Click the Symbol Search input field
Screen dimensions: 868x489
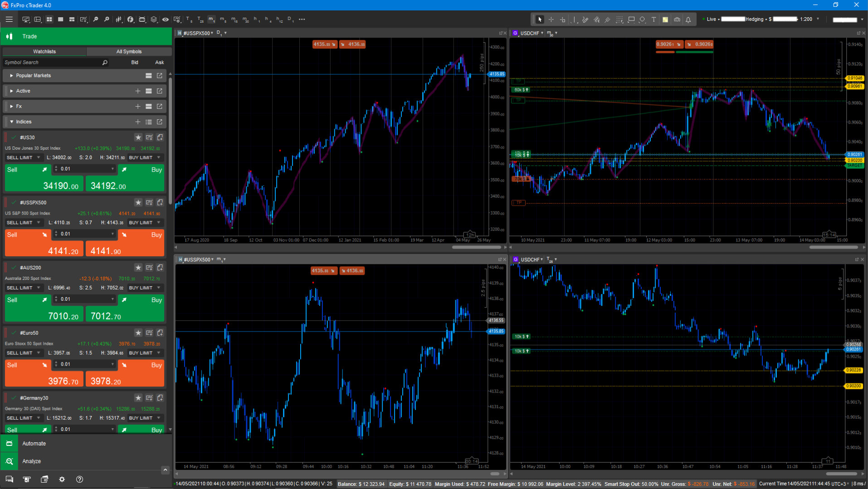[55, 63]
